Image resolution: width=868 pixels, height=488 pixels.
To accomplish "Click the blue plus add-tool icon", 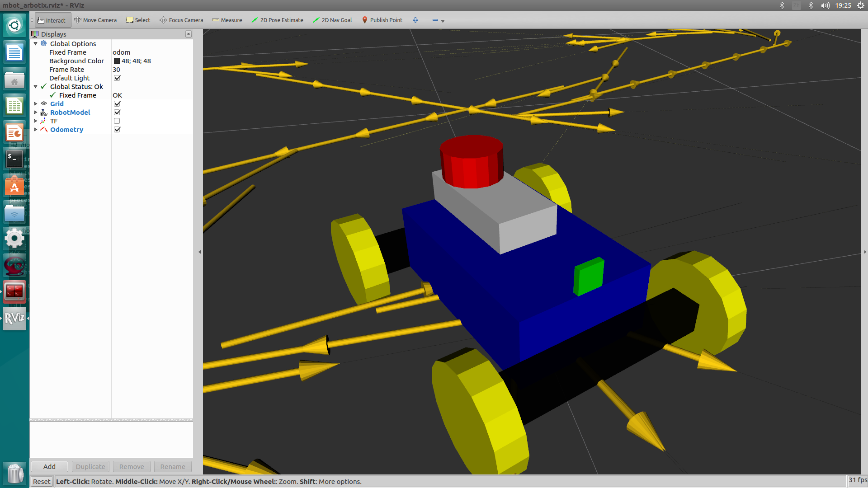I will click(415, 20).
